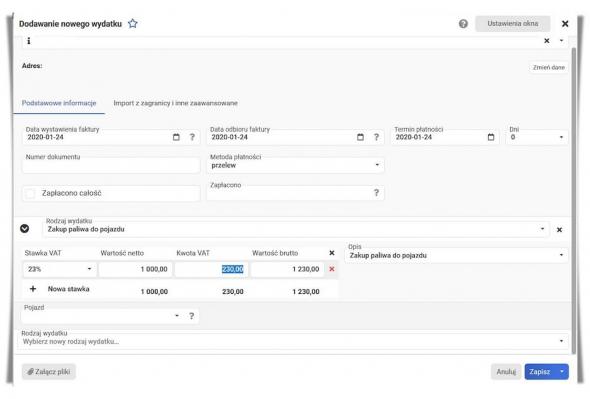590x399 pixels.
Task: Show help for Pojazd field
Action: [192, 316]
